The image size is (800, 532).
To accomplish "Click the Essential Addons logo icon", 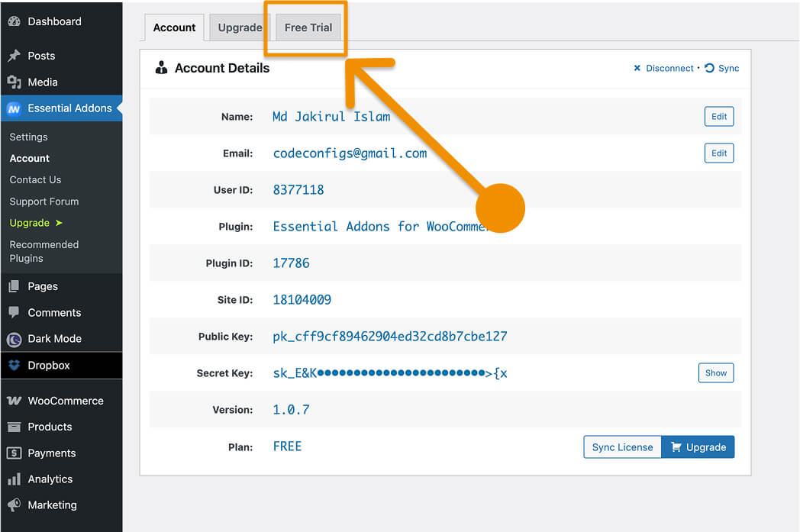I will [15, 108].
